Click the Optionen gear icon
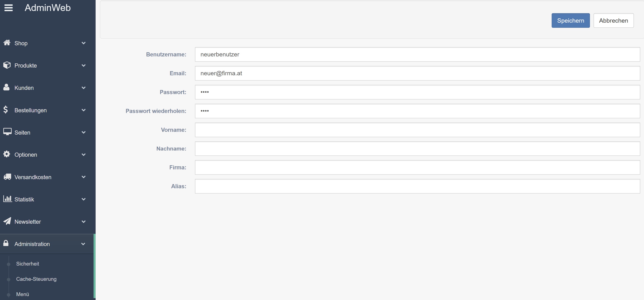 point(7,154)
